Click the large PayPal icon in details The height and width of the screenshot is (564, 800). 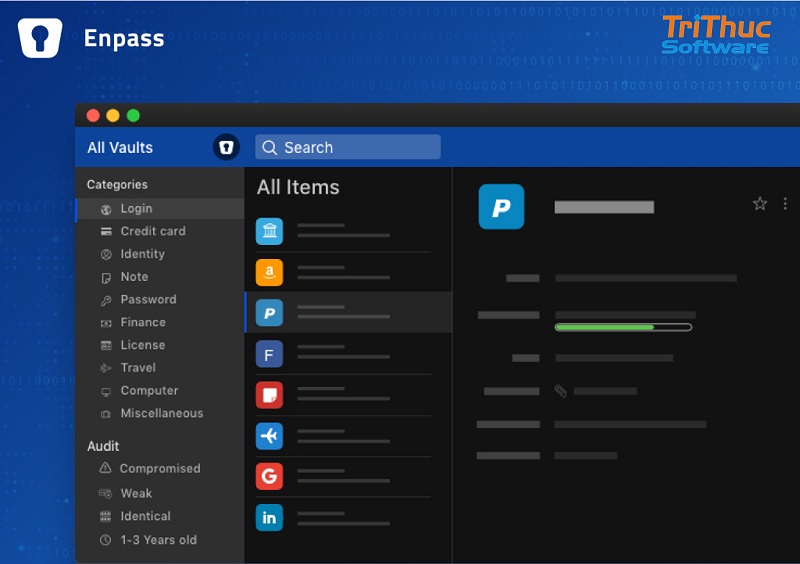[501, 207]
